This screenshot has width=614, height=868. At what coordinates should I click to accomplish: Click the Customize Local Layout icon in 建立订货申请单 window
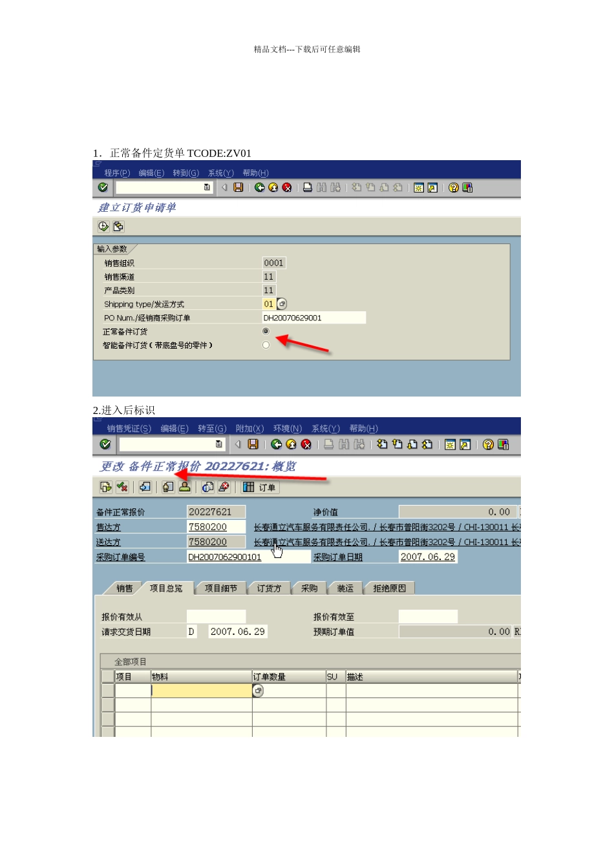pos(467,187)
